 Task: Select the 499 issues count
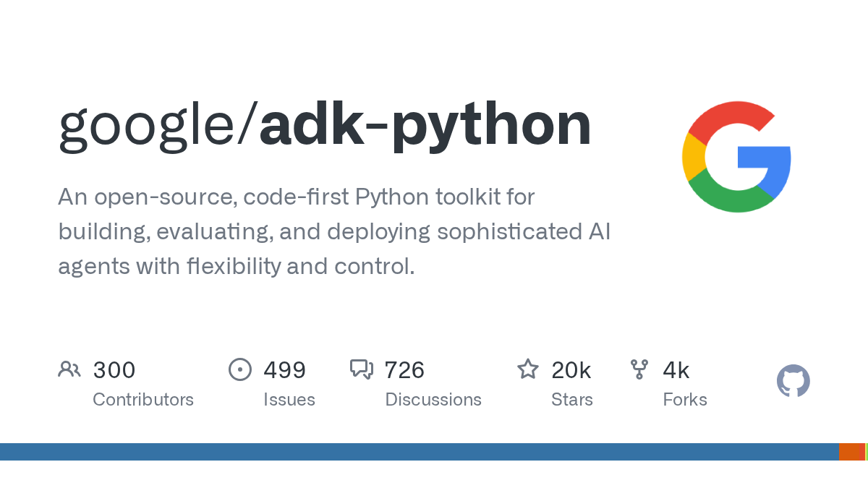coord(285,370)
